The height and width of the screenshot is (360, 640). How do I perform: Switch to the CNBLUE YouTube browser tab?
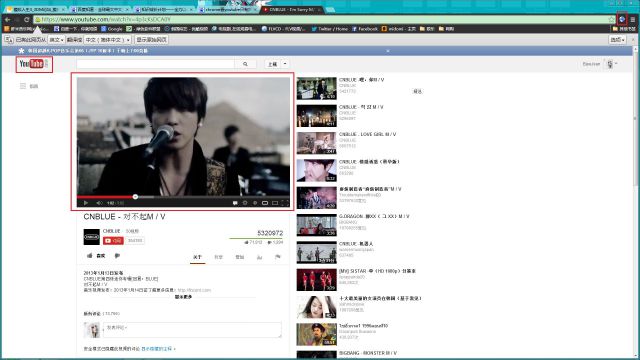(x=291, y=9)
